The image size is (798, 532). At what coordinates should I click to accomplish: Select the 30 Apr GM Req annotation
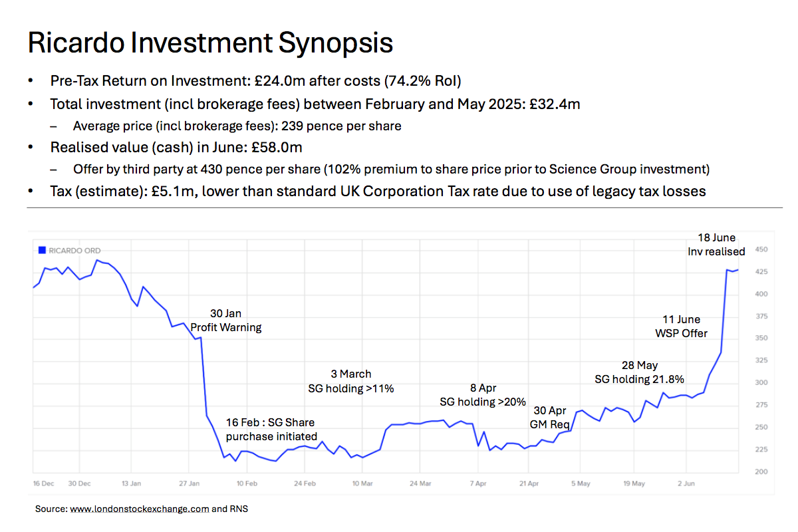point(548,417)
